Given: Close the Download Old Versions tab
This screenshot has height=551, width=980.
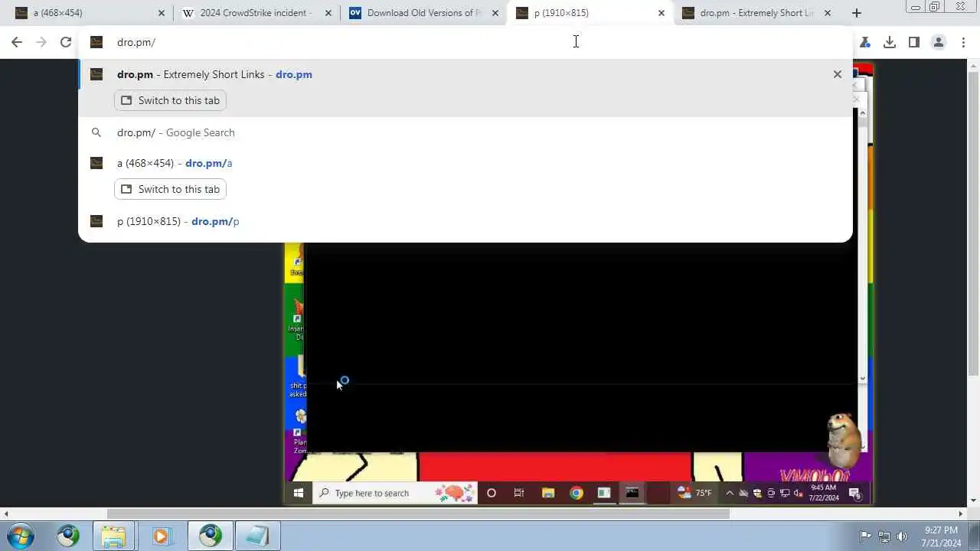Looking at the screenshot, I should (x=495, y=13).
